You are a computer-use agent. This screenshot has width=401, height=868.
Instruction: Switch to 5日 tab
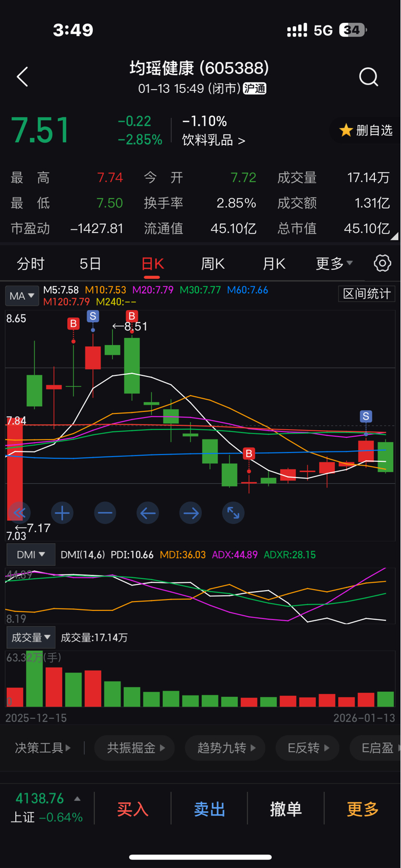click(90, 264)
